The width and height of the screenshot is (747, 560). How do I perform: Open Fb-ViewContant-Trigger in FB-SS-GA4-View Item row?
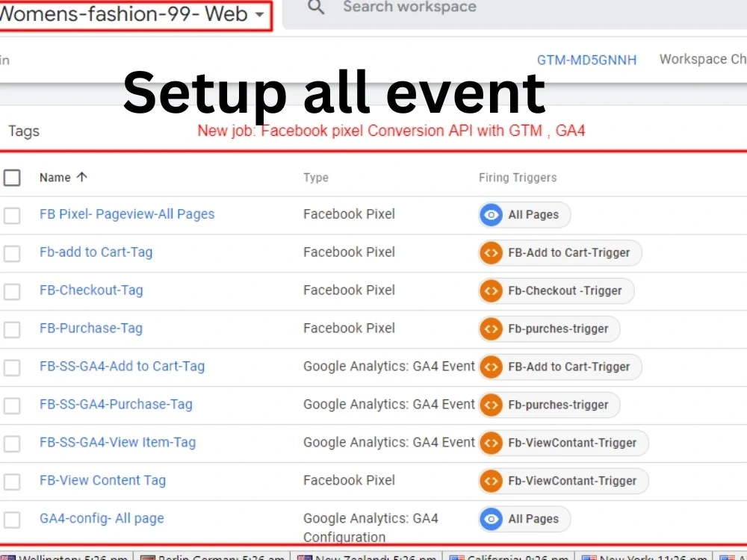(563, 444)
